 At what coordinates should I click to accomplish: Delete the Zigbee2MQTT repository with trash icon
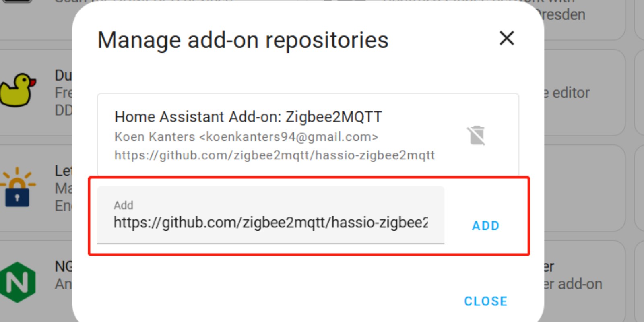click(x=477, y=136)
